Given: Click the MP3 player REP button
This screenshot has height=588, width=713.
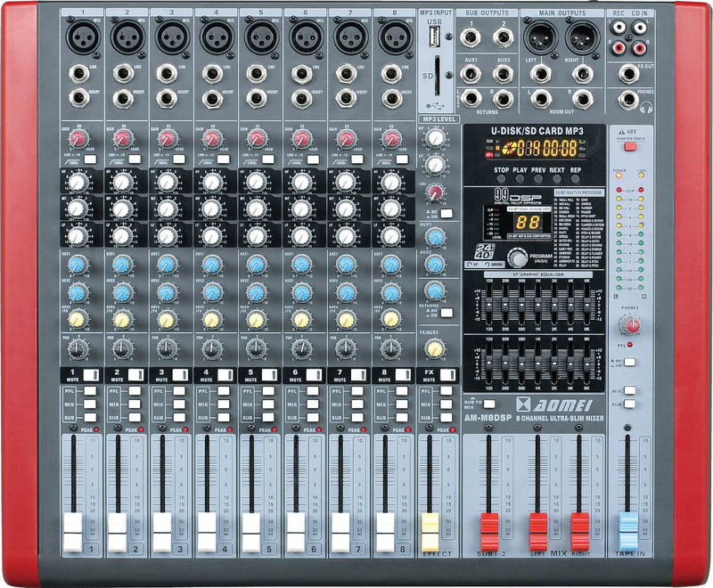Looking at the screenshot, I should [x=576, y=179].
